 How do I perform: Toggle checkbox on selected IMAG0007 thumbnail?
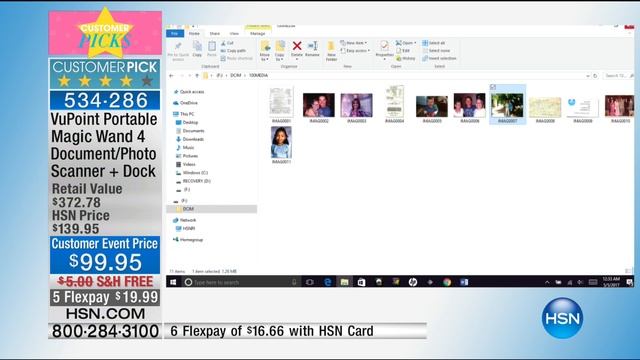click(493, 87)
